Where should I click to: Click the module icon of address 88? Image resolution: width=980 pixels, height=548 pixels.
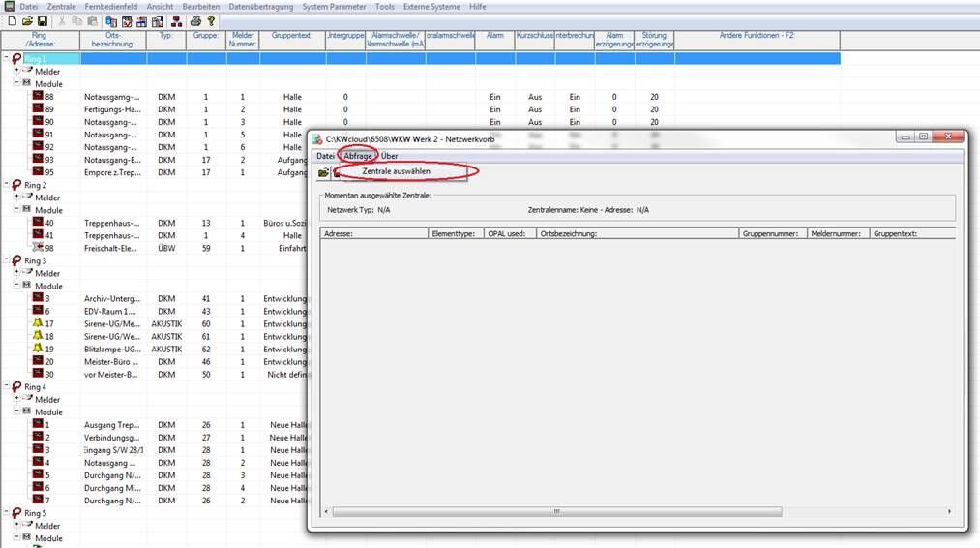click(38, 97)
